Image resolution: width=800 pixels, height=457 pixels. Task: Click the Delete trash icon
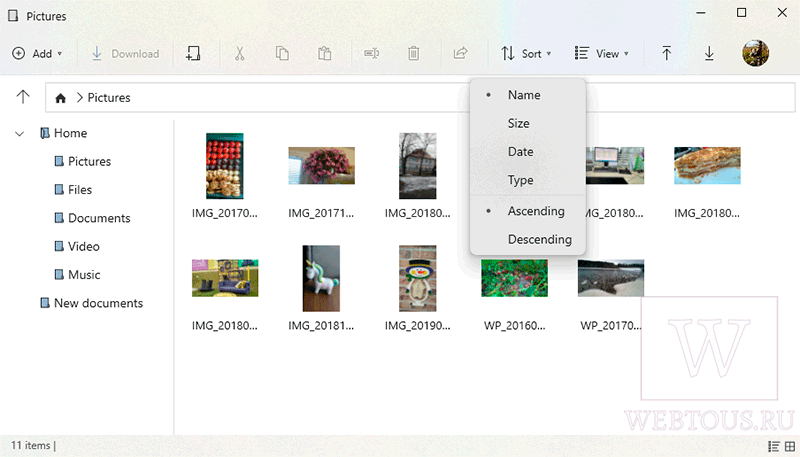[x=414, y=53]
